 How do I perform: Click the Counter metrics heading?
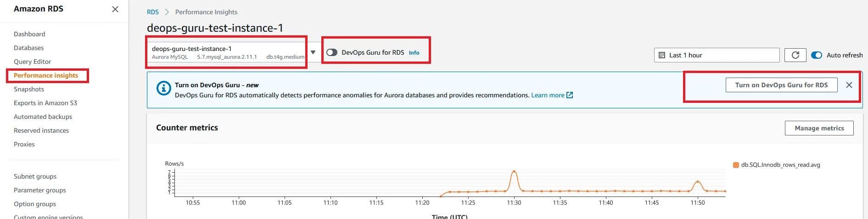tap(187, 128)
